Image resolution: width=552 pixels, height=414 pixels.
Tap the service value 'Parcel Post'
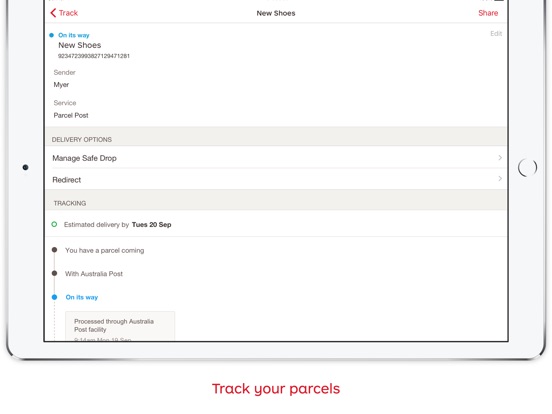pos(71,115)
